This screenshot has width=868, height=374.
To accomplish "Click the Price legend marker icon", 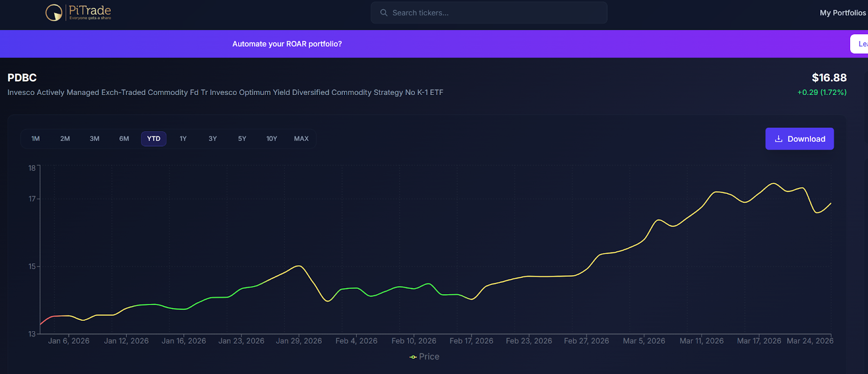I will [413, 357].
